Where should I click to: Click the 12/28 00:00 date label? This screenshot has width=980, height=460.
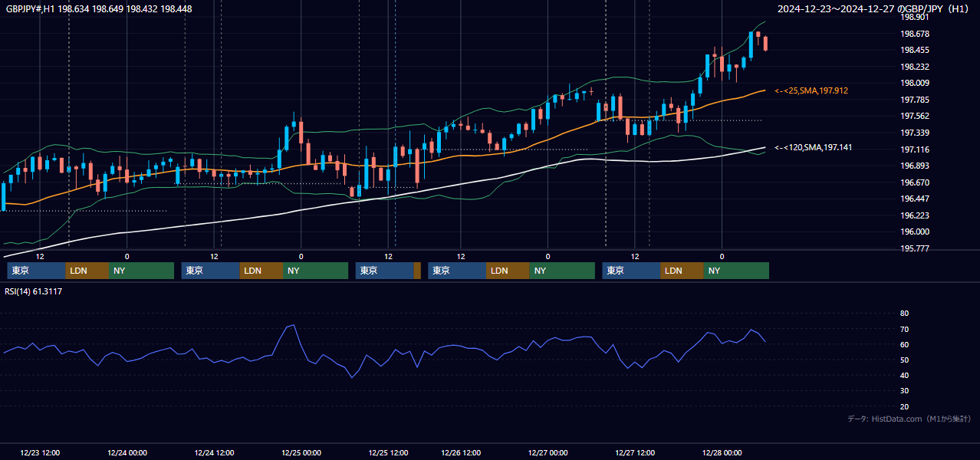pos(722,453)
